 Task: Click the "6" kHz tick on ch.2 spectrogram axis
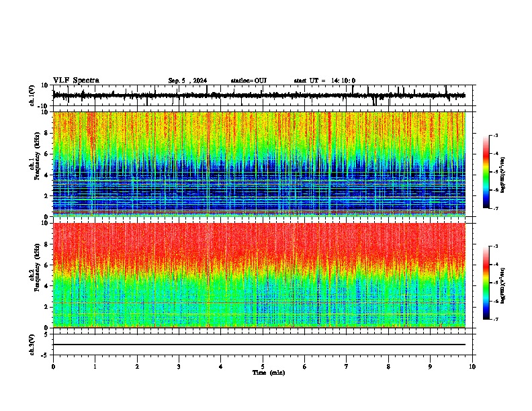click(x=47, y=265)
